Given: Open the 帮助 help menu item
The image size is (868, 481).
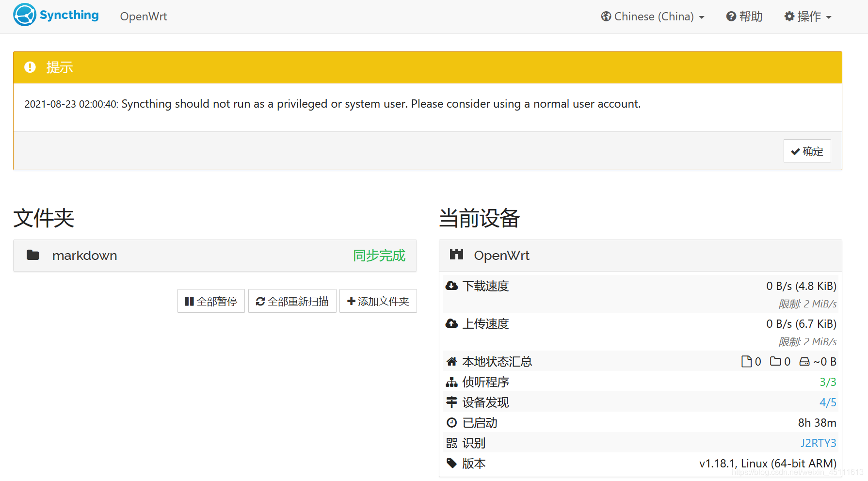Looking at the screenshot, I should tap(744, 16).
